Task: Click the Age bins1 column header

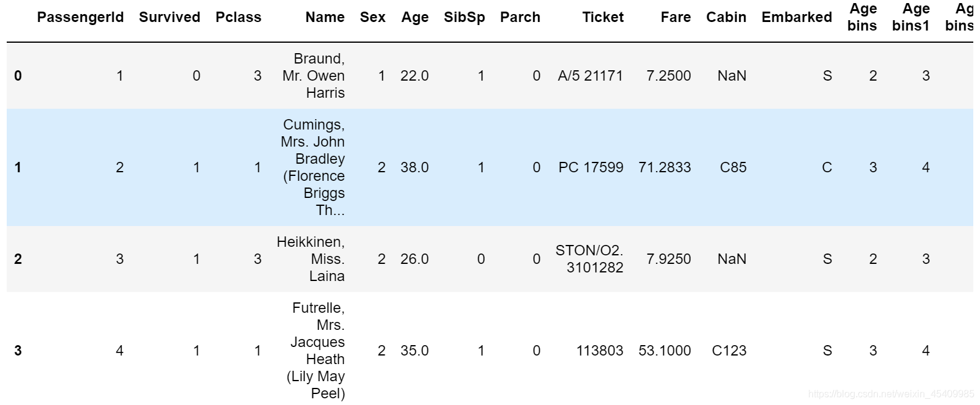Action: coord(910,17)
